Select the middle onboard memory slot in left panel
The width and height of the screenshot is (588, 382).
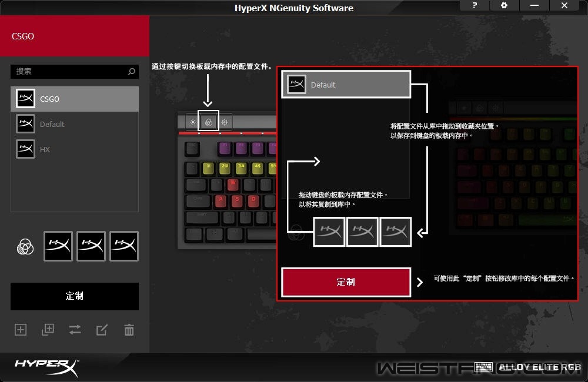point(91,246)
